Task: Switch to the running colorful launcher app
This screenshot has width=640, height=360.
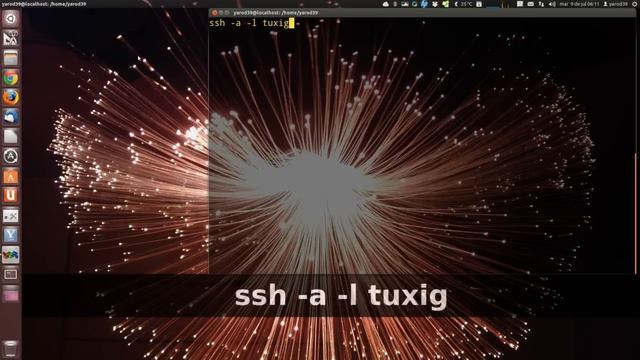Action: point(11,255)
